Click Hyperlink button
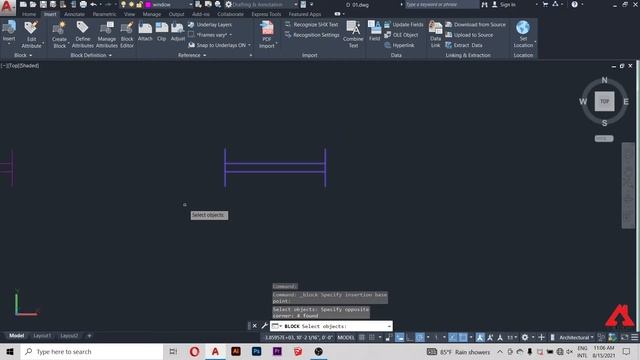Screen dimensions: 640x360 pos(399,45)
